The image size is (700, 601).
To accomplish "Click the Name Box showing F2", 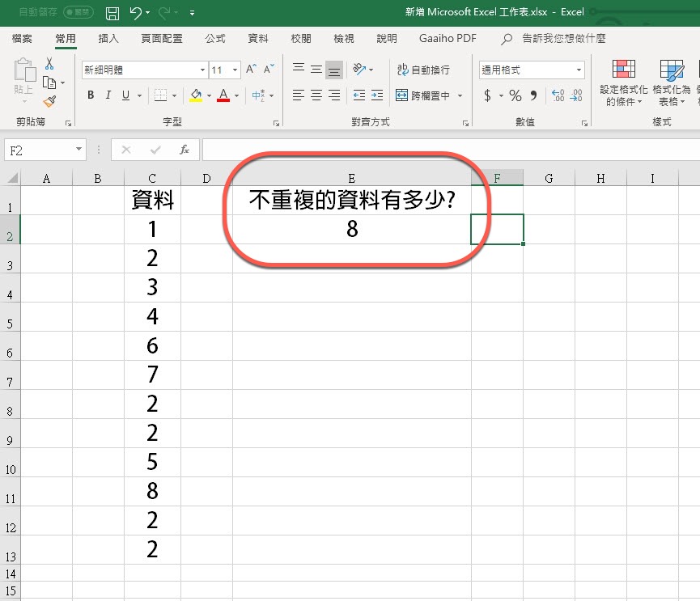I will [45, 150].
